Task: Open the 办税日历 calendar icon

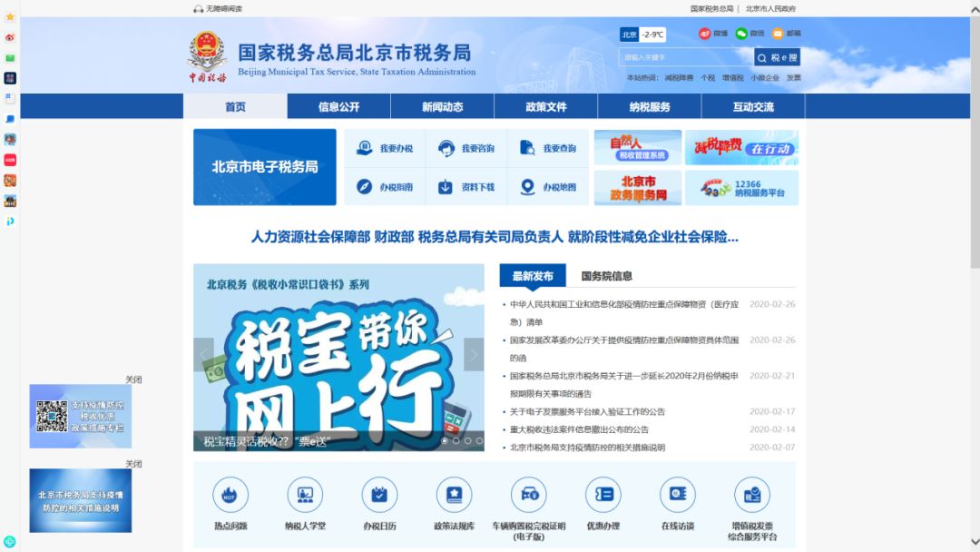Action: pyautogui.click(x=379, y=495)
